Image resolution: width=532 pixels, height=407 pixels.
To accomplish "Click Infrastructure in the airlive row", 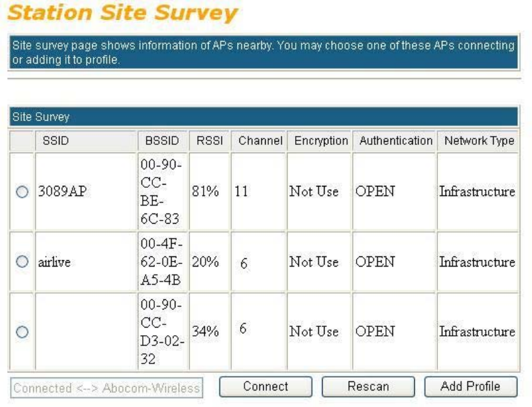I will [x=478, y=262].
